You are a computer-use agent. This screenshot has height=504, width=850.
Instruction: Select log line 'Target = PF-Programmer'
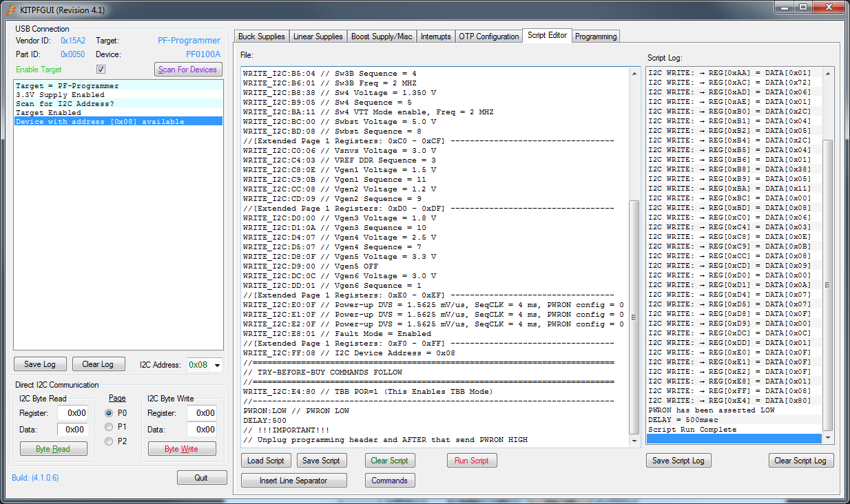tap(118, 86)
